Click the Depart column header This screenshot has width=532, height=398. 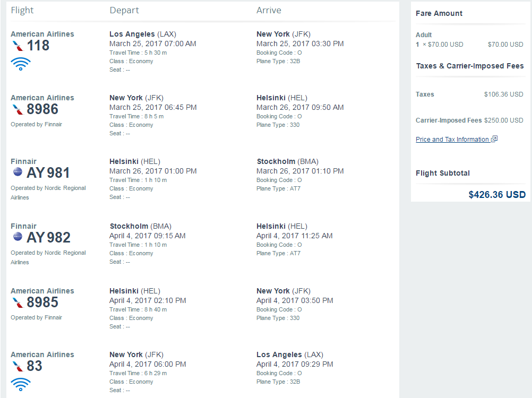124,11
